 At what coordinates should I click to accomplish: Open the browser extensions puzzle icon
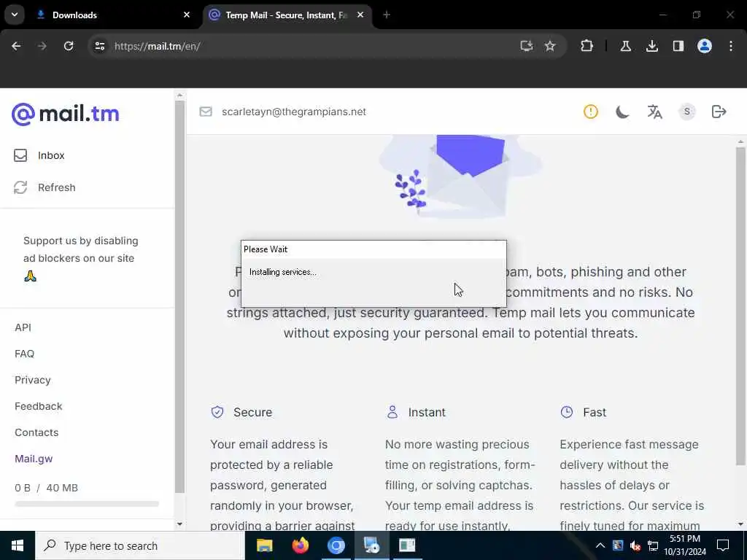(587, 46)
